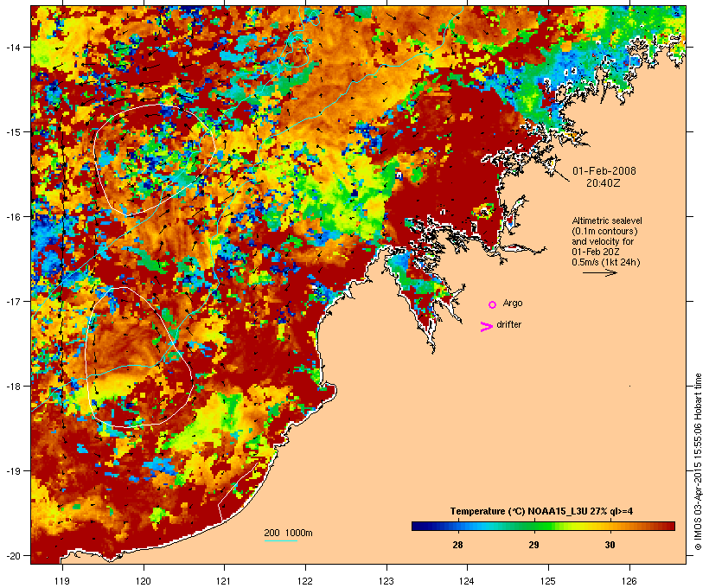This screenshot has width=709, height=588.
Task: Click latitude axis label -18
Action: pos(13,386)
